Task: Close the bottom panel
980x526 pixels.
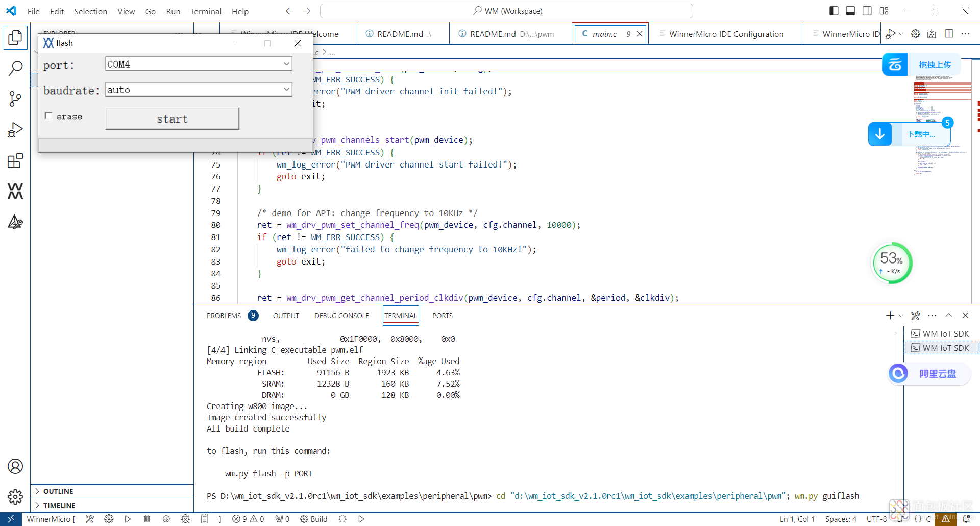Action: (x=965, y=316)
